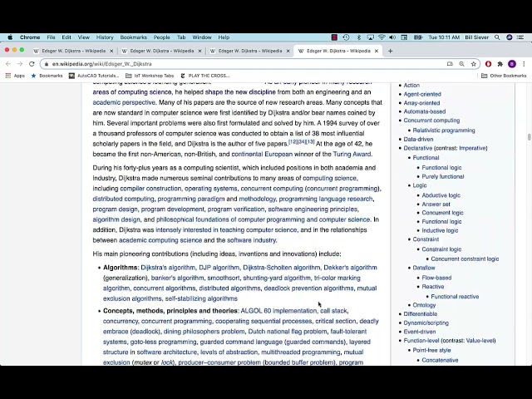Screen dimensions: 532x399
Task: Open the IoT Workshop Tabs bookmark folder
Action: coord(150,76)
